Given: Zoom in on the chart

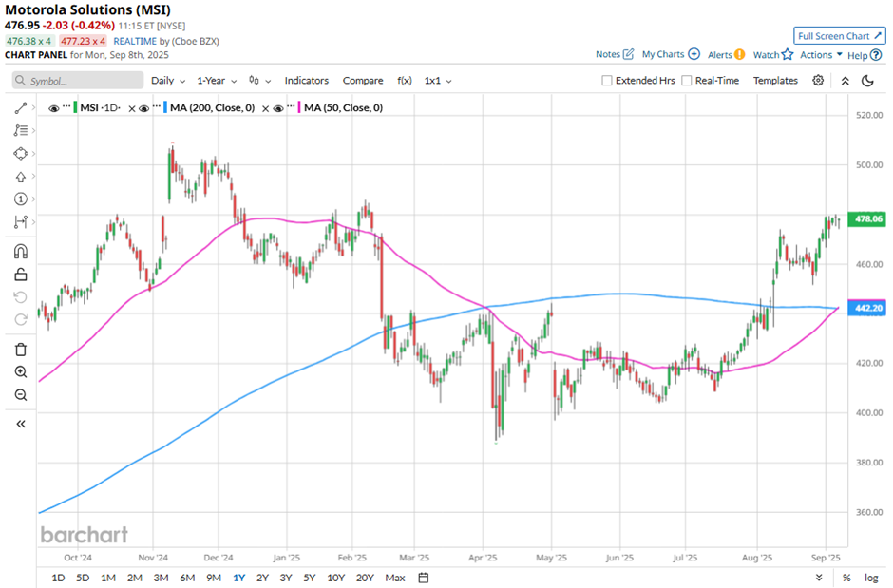Looking at the screenshot, I should click(21, 372).
